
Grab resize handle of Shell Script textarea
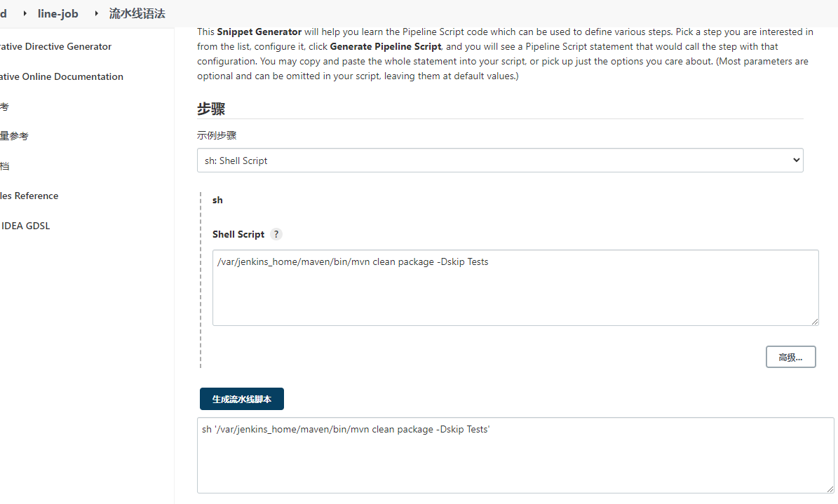pyautogui.click(x=814, y=321)
